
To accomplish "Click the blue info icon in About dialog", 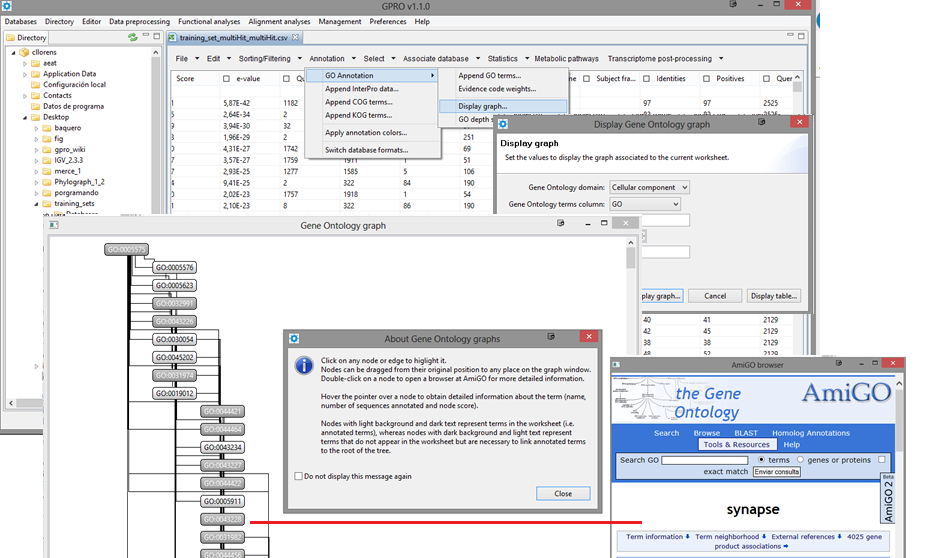I will (x=304, y=366).
